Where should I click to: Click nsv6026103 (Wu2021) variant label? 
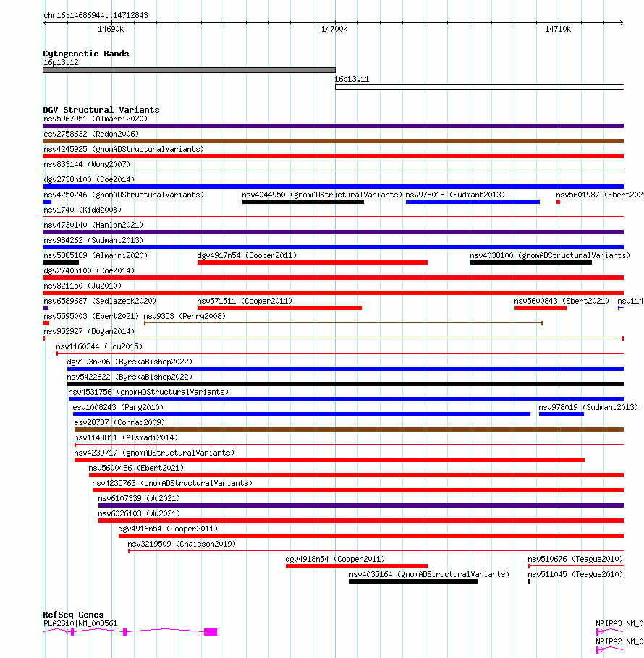[139, 513]
